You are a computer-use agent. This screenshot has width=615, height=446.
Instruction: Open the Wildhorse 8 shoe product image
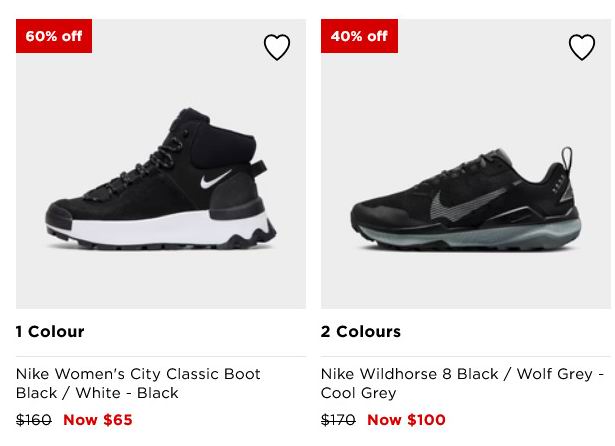click(x=466, y=164)
